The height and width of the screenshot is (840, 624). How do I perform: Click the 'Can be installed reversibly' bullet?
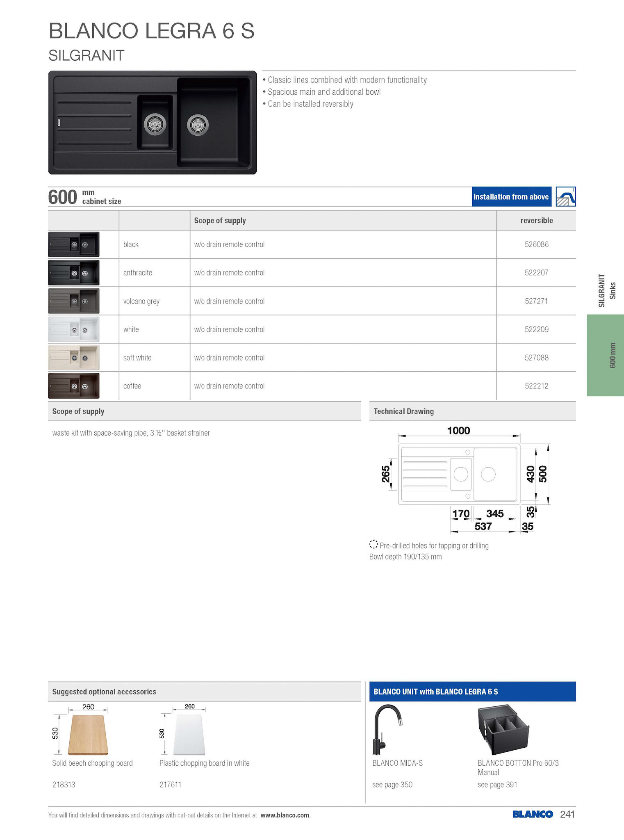point(310,104)
